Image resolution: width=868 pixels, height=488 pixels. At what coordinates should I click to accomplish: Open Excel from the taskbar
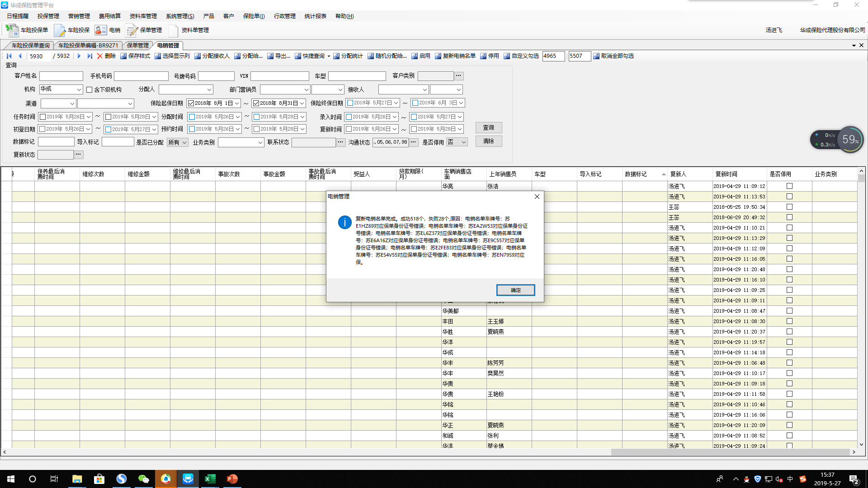[210, 479]
